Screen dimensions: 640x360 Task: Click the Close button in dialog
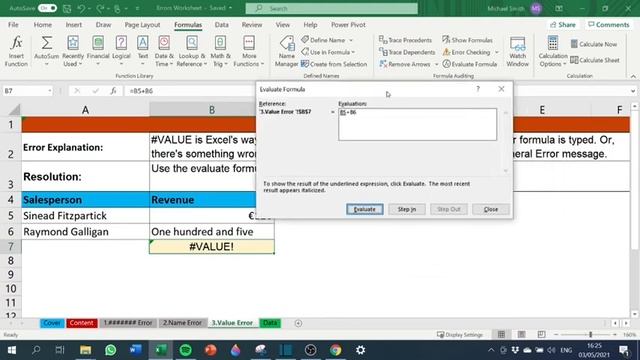(x=491, y=209)
